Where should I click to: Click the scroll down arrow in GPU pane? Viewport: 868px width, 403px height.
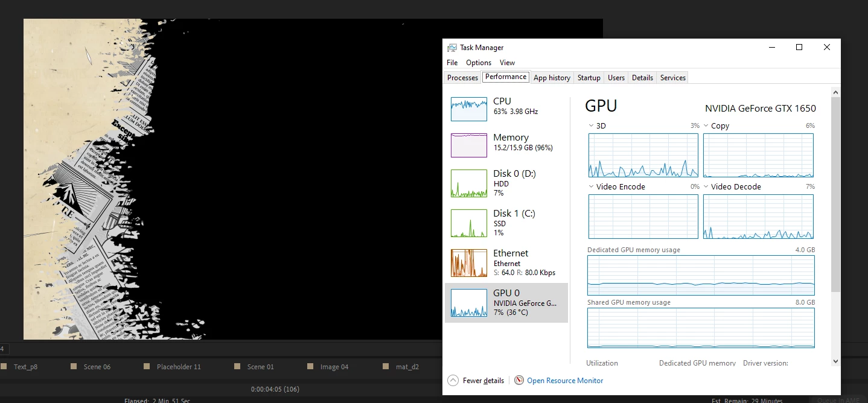coord(835,361)
